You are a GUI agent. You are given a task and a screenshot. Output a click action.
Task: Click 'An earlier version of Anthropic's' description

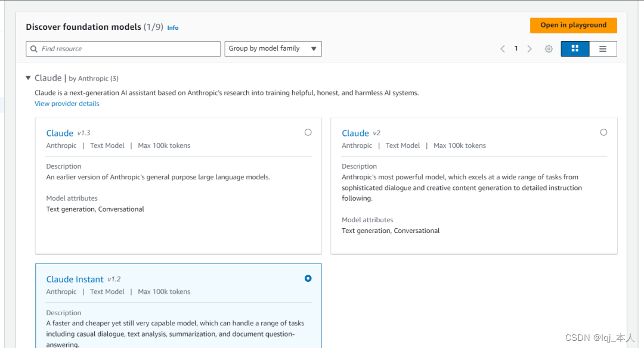(x=158, y=177)
